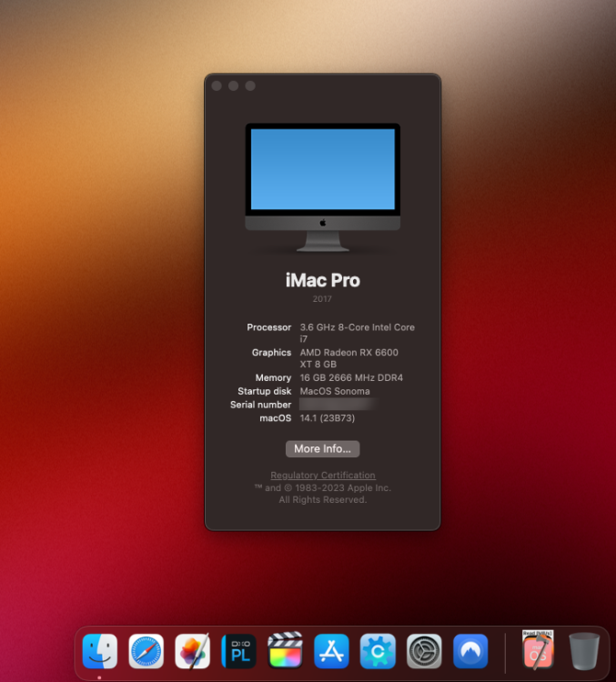Launch Safari compass icon in dock
Screen dimensions: 616x682
146,651
